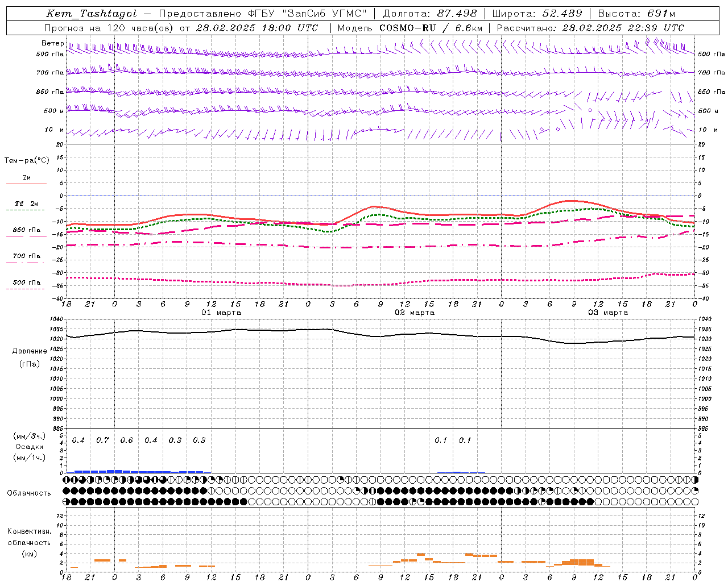Click the 'Давление' pressure panel label
This screenshot has height=582, width=728.
[30, 351]
